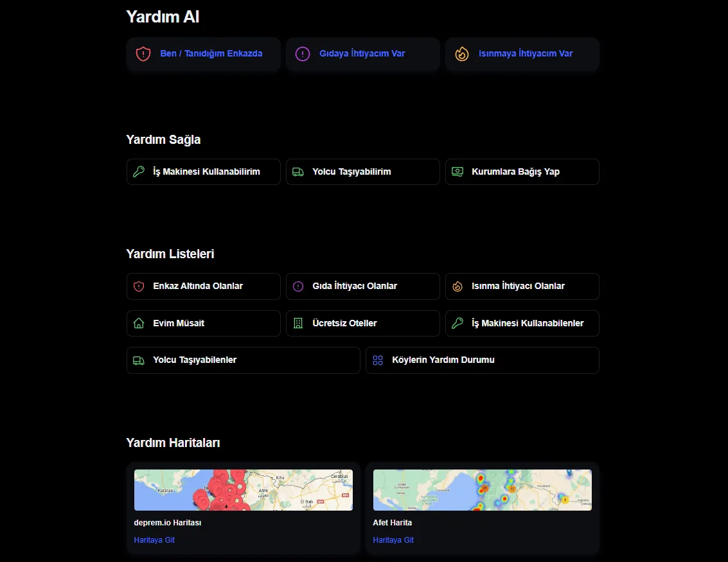Click the truck icon beside Yolcu Taşıyabilenler

[x=139, y=360]
